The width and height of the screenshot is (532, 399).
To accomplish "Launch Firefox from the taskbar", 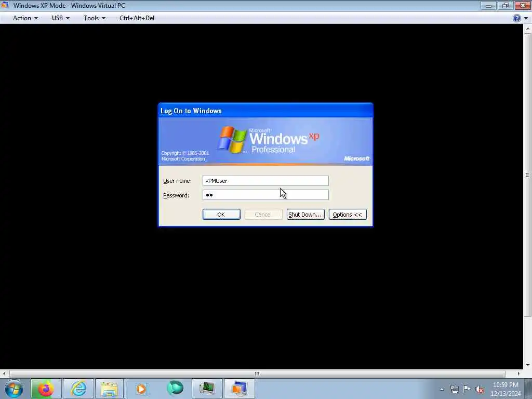I will [x=46, y=389].
